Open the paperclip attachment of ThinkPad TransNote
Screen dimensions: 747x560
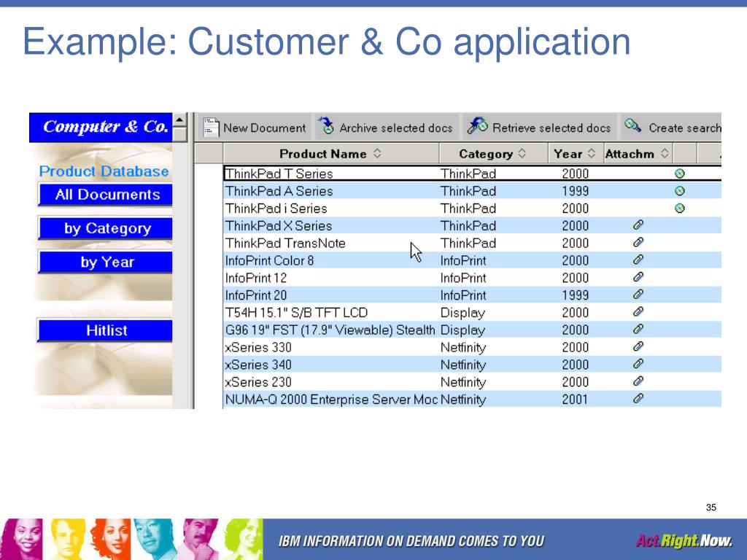[638, 242]
